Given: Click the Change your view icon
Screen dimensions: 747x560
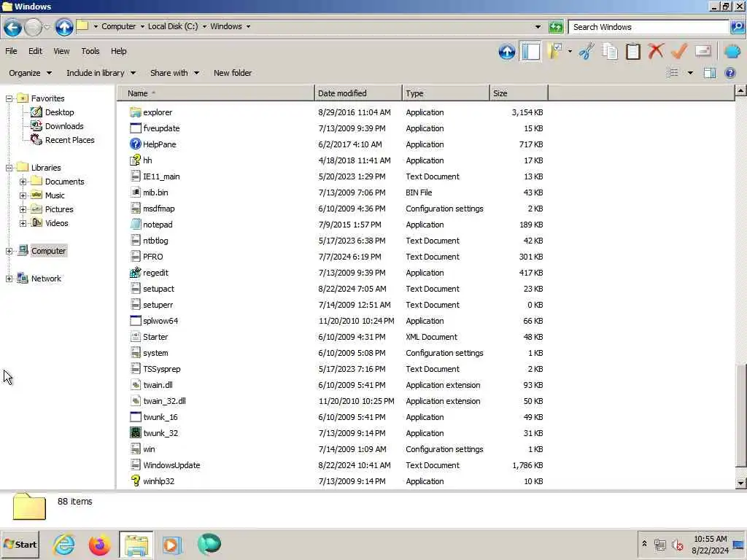Looking at the screenshot, I should tap(672, 73).
